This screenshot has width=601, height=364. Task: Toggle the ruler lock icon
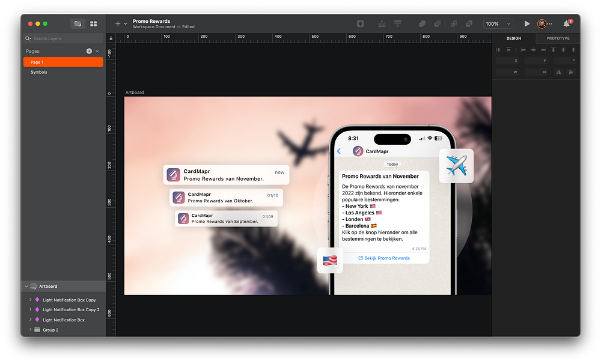111,38
